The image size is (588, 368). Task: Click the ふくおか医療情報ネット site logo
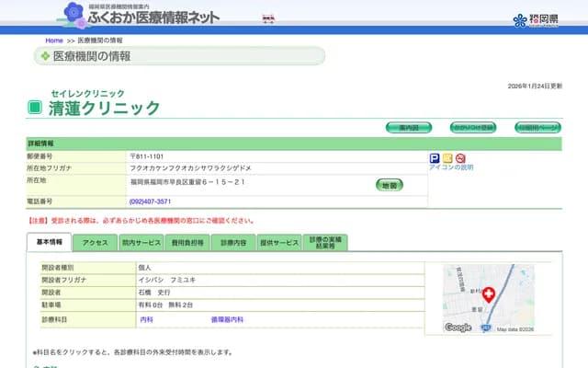(138, 15)
